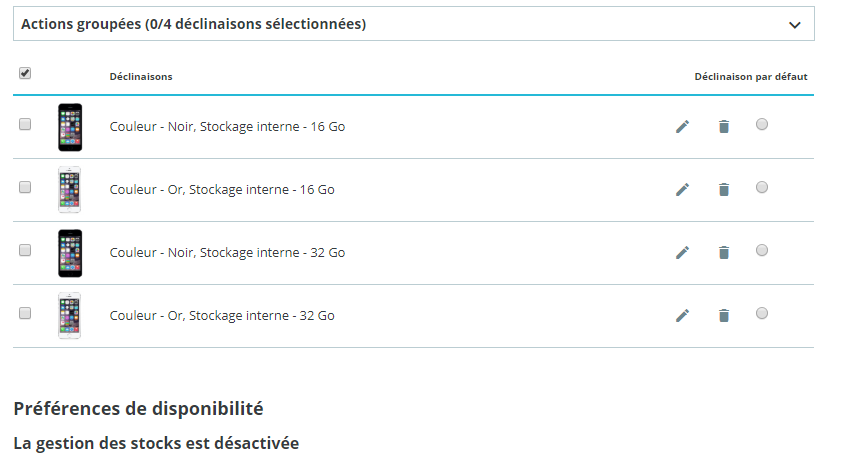842x454 pixels.
Task: Edit the Noir 32 Go combination
Action: 682,253
